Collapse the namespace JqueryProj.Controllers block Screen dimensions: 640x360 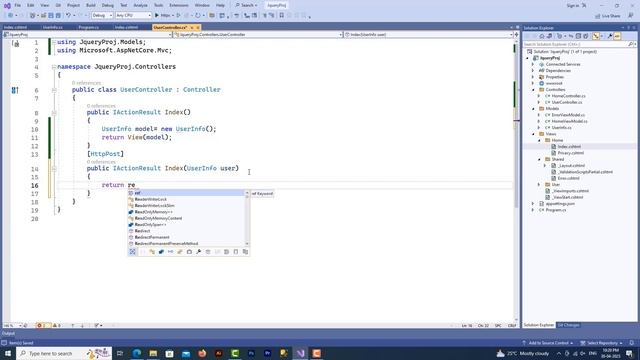(x=54, y=67)
